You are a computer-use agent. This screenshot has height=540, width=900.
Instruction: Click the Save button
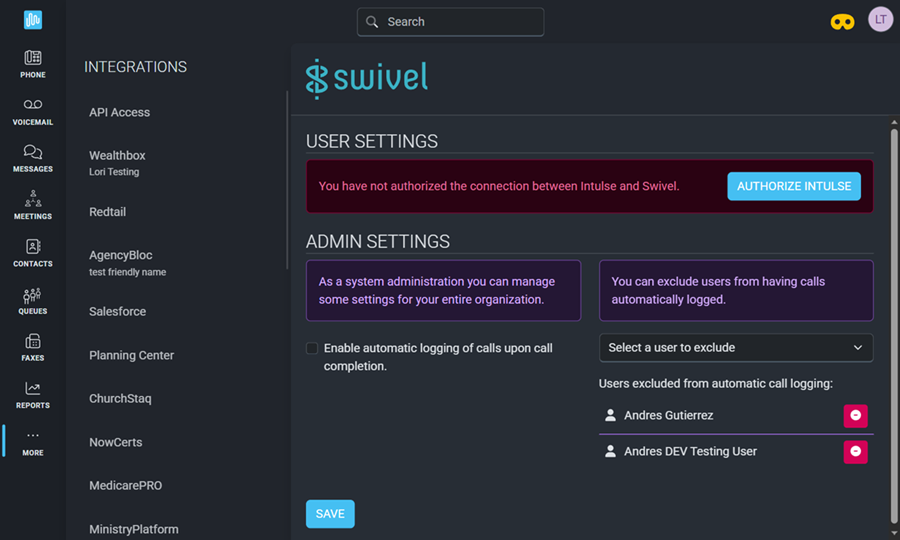point(330,514)
